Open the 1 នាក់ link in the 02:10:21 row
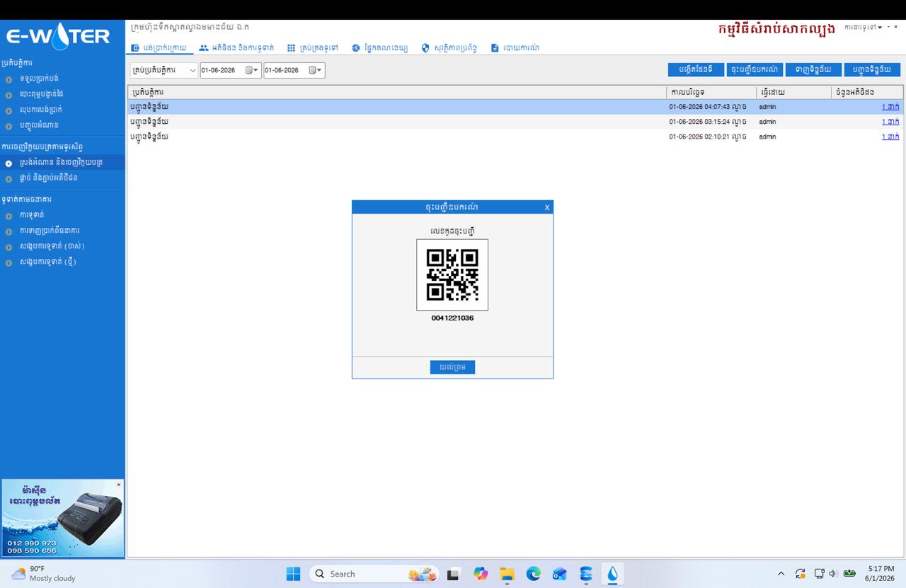Viewport: 906px width, 588px height. 890,137
